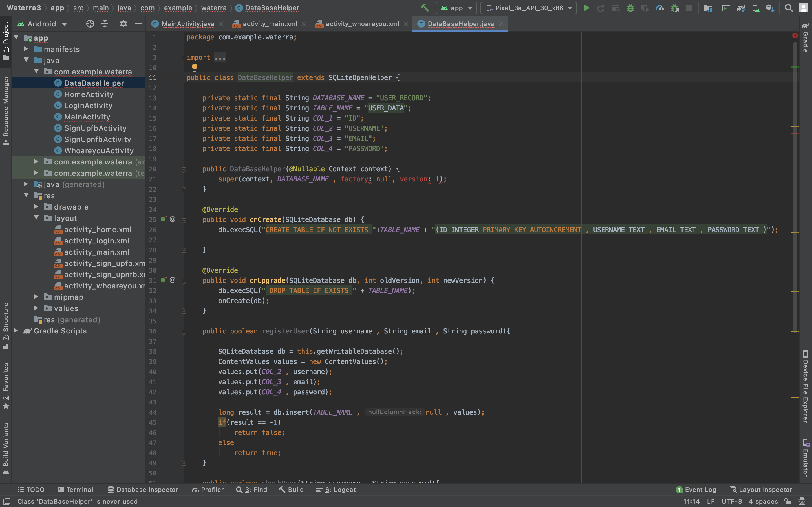Click the Select Opened File target icon
The image size is (812, 507).
tap(90, 24)
